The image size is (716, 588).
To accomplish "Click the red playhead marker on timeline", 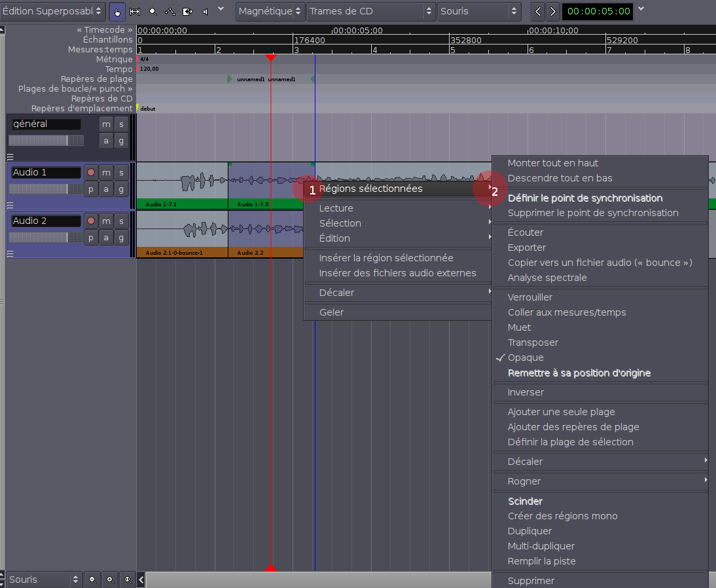I will (x=272, y=58).
